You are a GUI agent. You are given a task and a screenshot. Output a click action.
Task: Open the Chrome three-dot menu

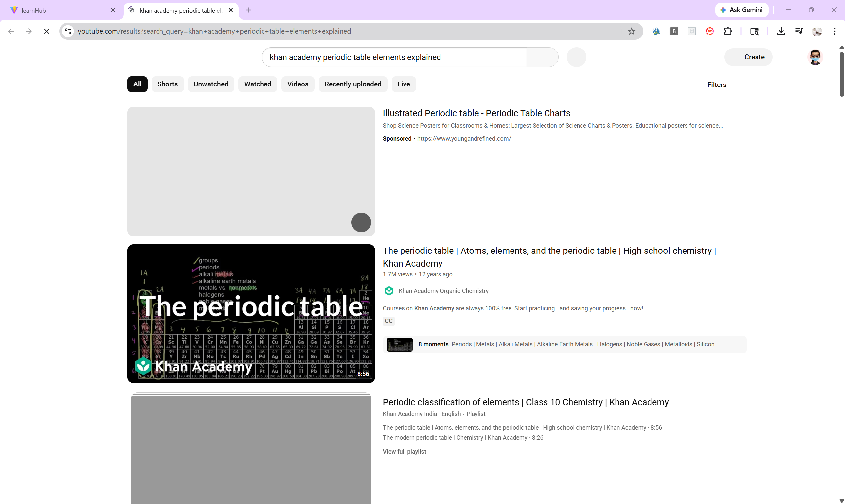(x=834, y=31)
